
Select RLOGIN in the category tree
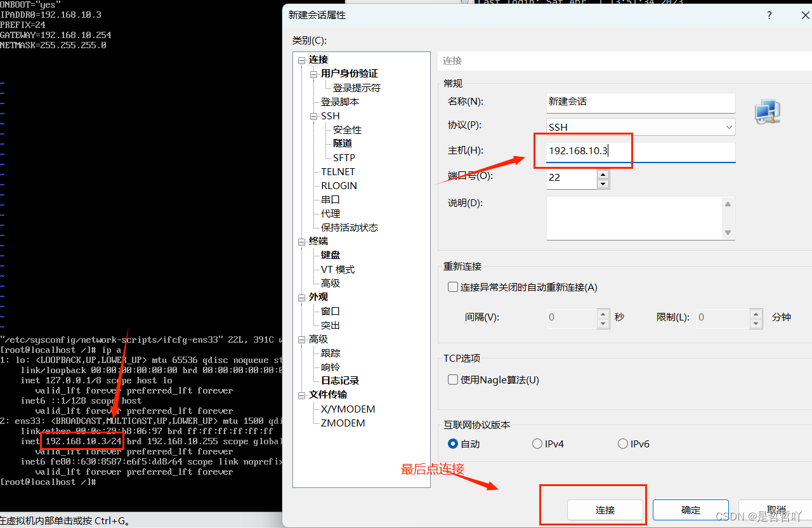point(339,185)
